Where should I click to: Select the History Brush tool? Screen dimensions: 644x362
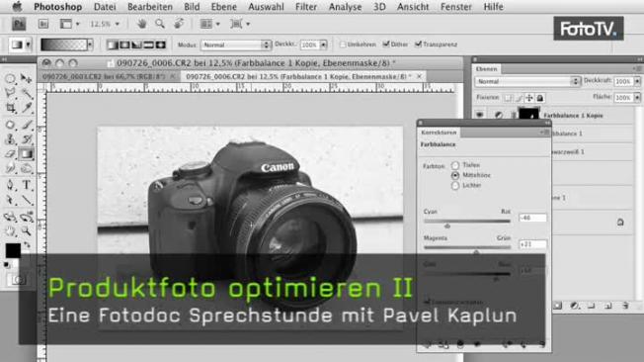tap(27, 139)
